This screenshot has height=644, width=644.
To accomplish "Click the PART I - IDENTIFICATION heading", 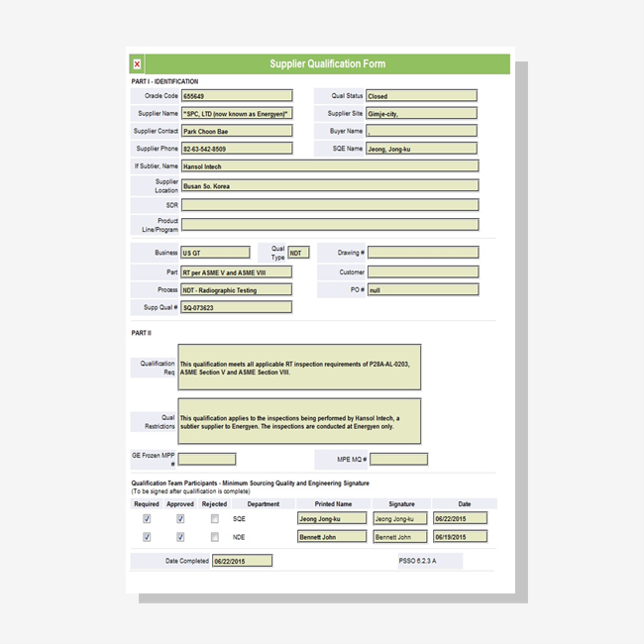I will [x=164, y=81].
